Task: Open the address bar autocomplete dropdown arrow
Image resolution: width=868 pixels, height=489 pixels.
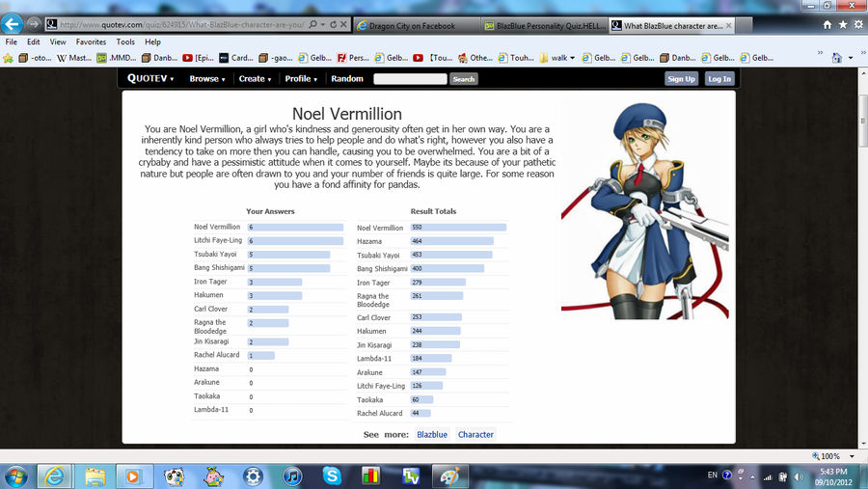Action: (x=323, y=24)
